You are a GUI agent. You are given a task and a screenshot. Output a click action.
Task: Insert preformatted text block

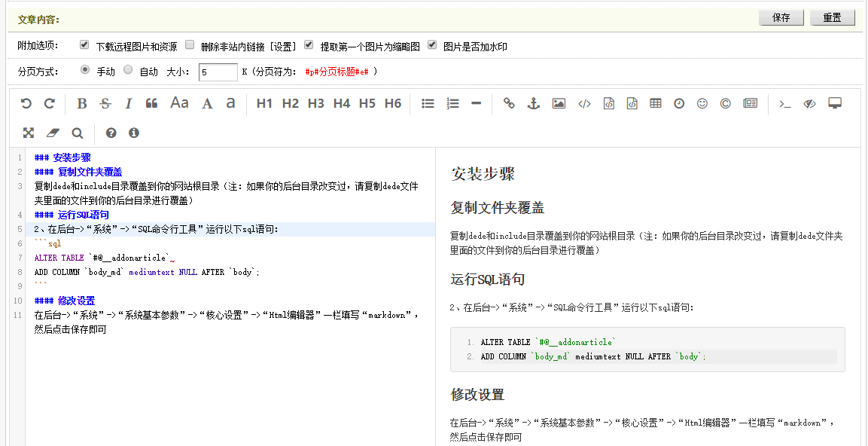coord(609,103)
